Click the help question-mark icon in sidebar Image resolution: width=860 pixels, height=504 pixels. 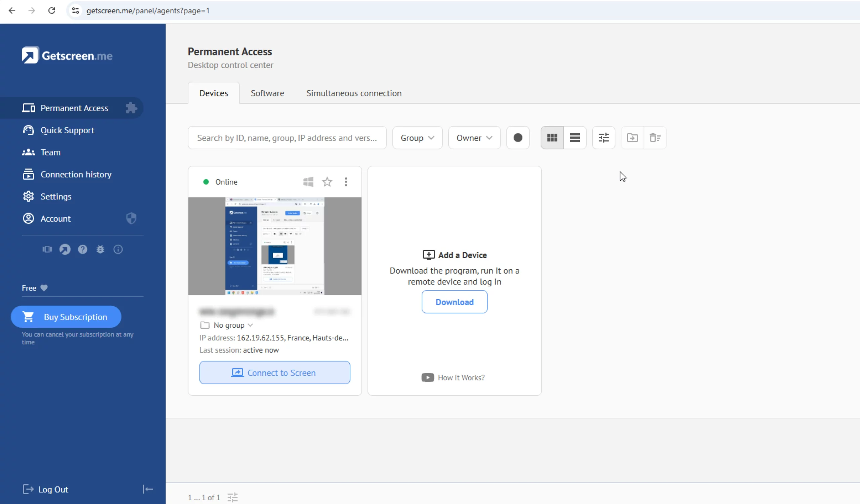[x=83, y=249]
